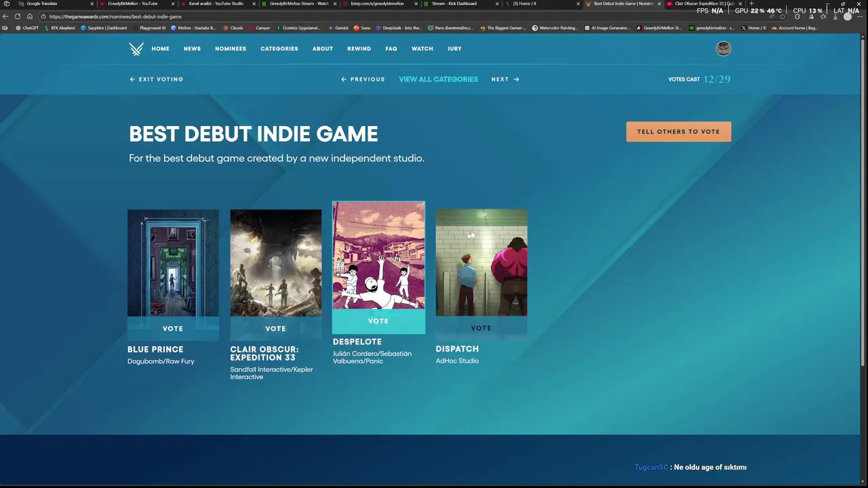The height and width of the screenshot is (488, 868).
Task: Go to the Previous category
Action: click(363, 79)
